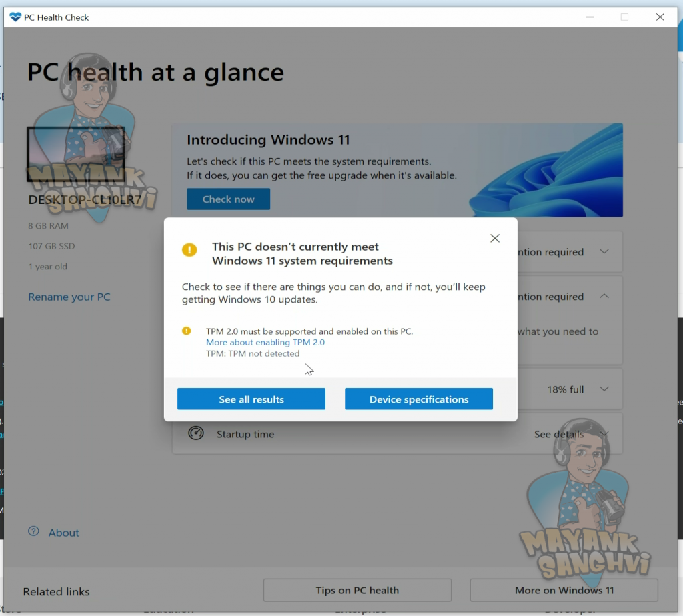Open More about enabling TPM 2.0 link

[265, 342]
